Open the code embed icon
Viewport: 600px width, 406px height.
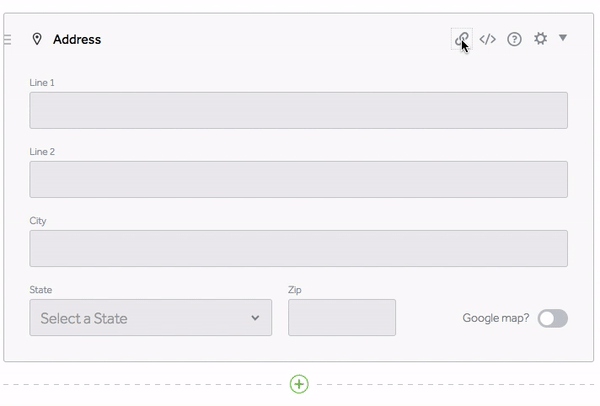coord(488,39)
